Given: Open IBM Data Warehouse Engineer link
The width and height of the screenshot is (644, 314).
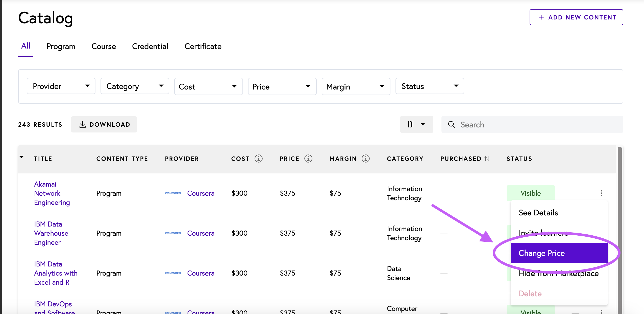Looking at the screenshot, I should point(51,233).
